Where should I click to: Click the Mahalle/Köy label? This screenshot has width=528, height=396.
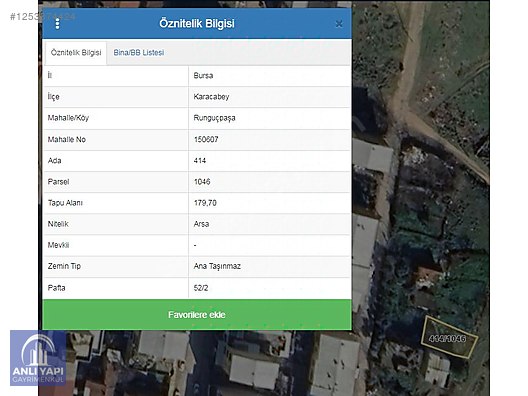[68, 118]
